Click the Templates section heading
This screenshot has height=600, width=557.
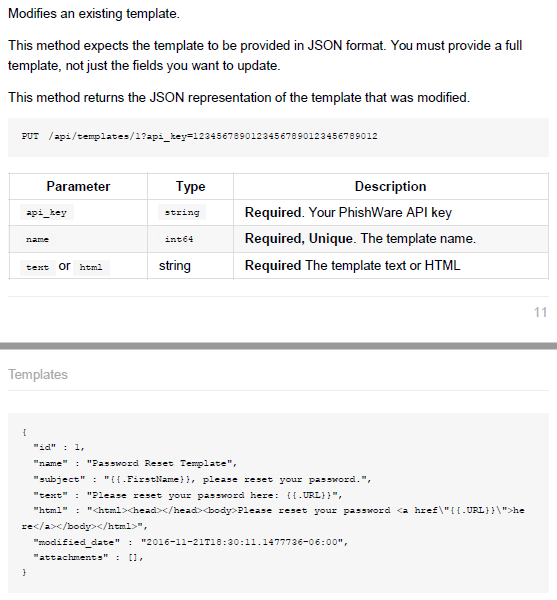coord(38,374)
